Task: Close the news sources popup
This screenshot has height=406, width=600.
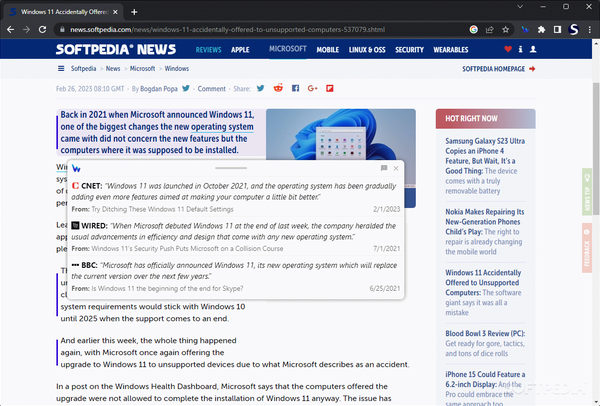Action: click(396, 168)
